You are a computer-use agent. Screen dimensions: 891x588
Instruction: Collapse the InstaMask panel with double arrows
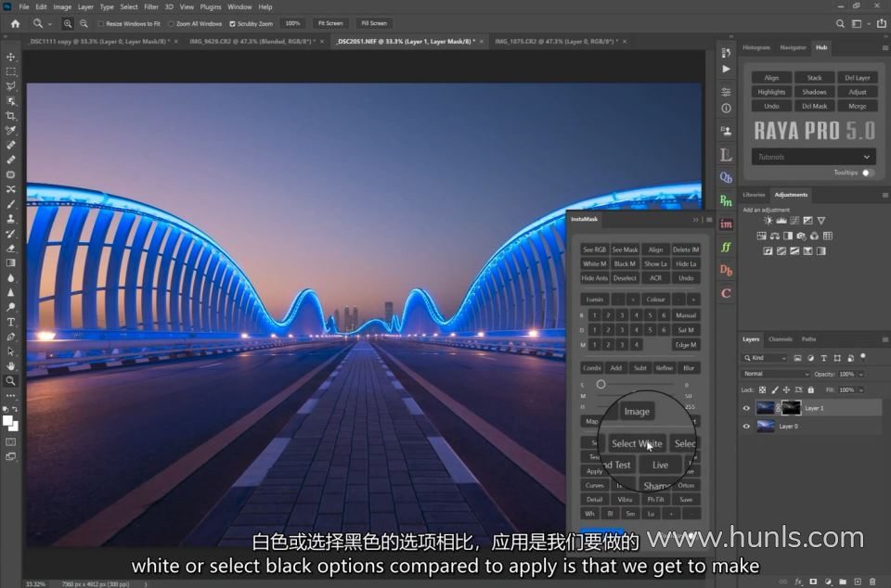tap(695, 220)
